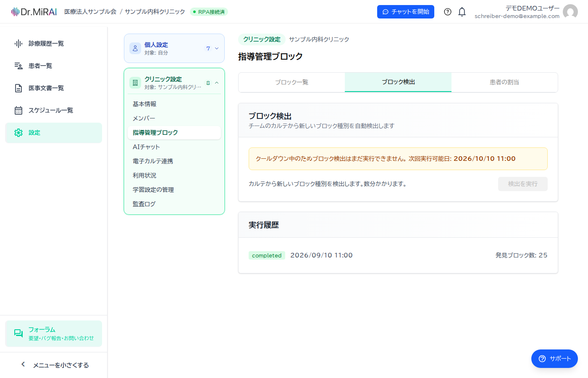Screen dimensions: 588x378
Task: Open 利用状況 settings item
Action: click(x=174, y=176)
